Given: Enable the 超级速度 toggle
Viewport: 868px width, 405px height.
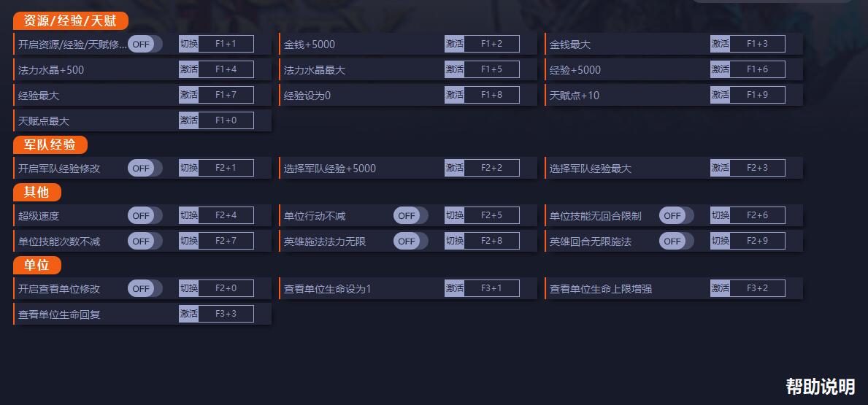Looking at the screenshot, I should tap(145, 216).
